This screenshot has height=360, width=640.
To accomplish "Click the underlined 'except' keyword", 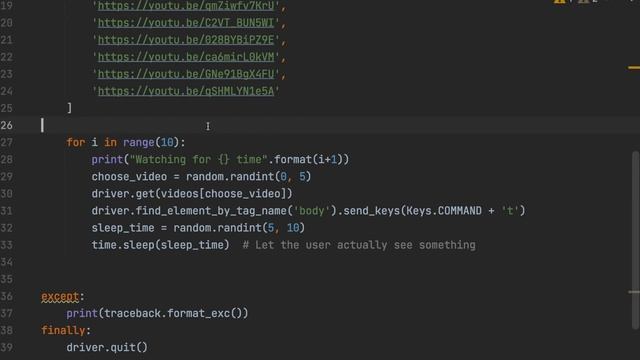I will pos(60,297).
